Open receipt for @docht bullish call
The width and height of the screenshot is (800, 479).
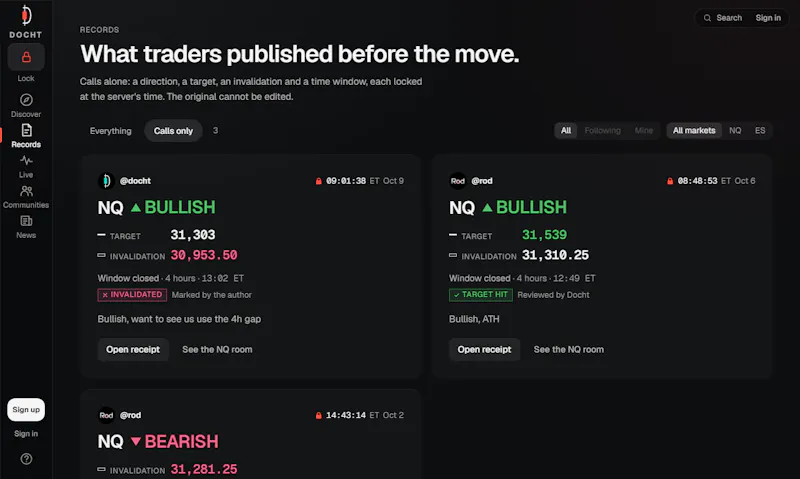133,349
